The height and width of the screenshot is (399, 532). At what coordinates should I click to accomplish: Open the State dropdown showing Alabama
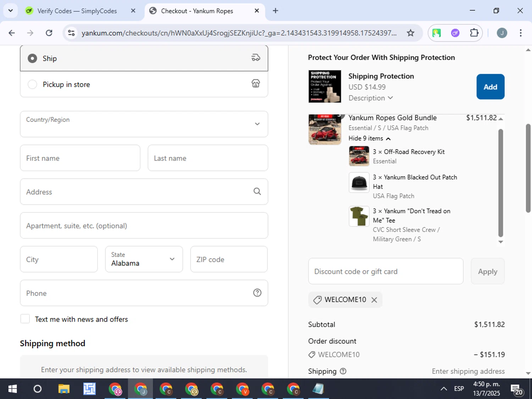(x=144, y=259)
